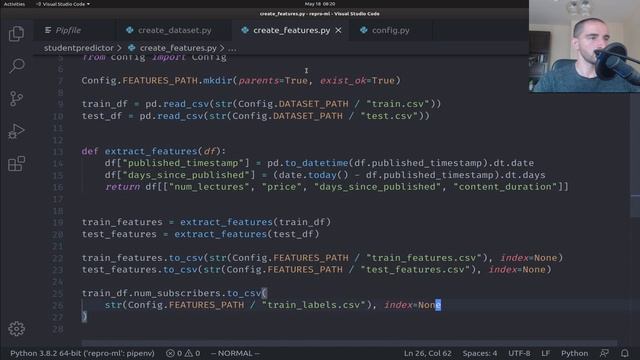Change file encoding UTF-8

pos(519,353)
